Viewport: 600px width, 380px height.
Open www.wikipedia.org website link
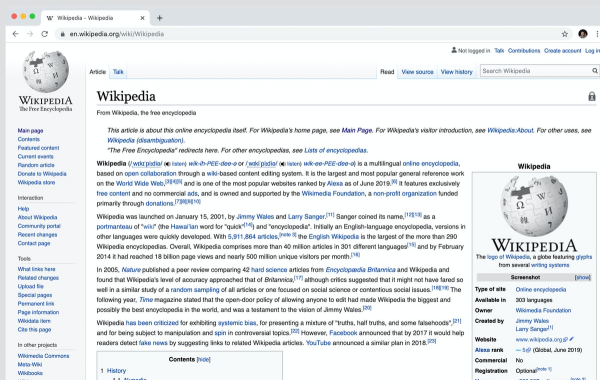coord(539,339)
